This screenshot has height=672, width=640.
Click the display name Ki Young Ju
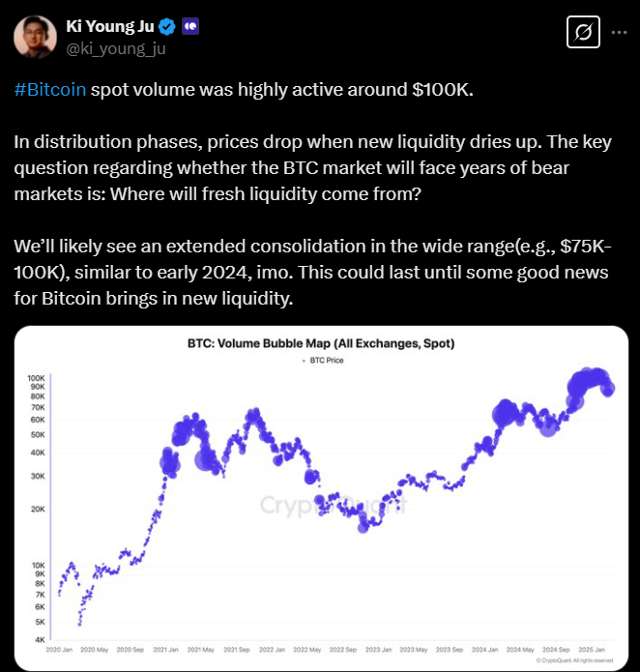[110, 25]
